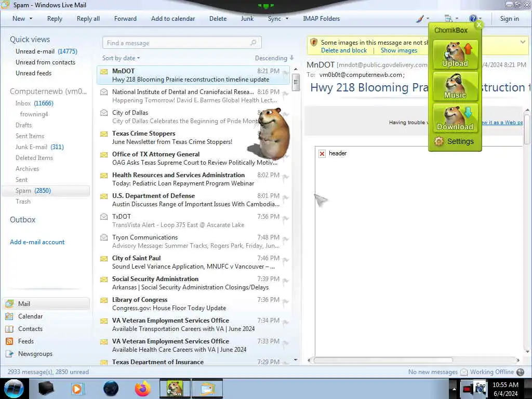Image resolution: width=532 pixels, height=399 pixels.
Task: Open the Inbox folder
Action: (34, 103)
